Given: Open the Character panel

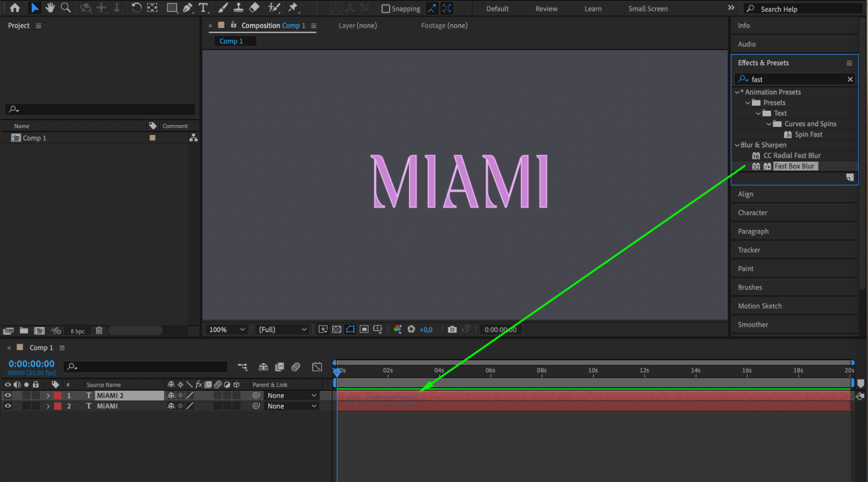Looking at the screenshot, I should (752, 213).
